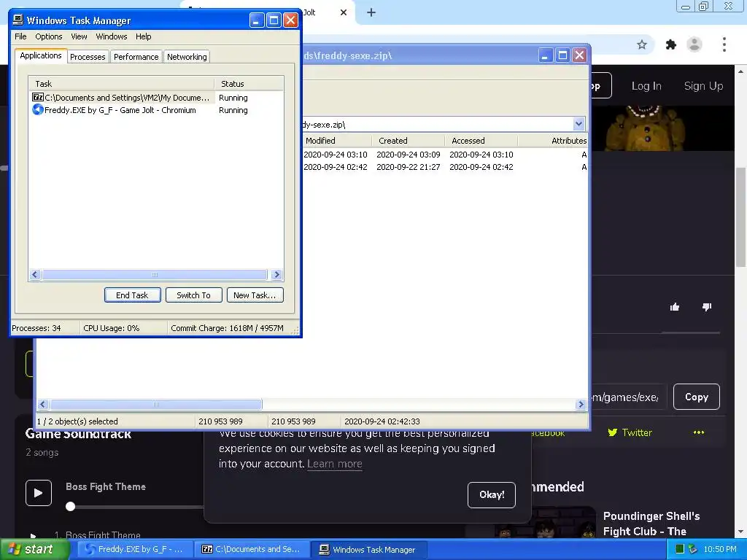This screenshot has width=747, height=560.
Task: Open the View menu in Task Manager
Action: click(x=79, y=36)
